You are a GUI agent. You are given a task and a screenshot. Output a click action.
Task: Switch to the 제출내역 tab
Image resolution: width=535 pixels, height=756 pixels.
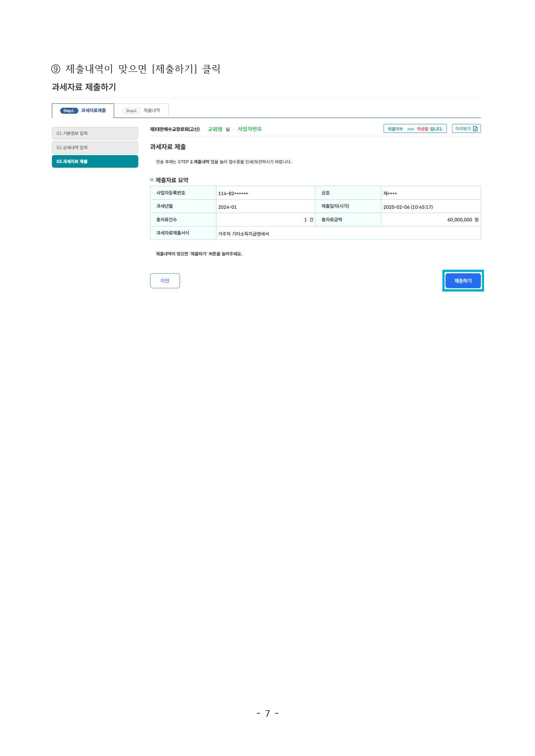tap(152, 111)
